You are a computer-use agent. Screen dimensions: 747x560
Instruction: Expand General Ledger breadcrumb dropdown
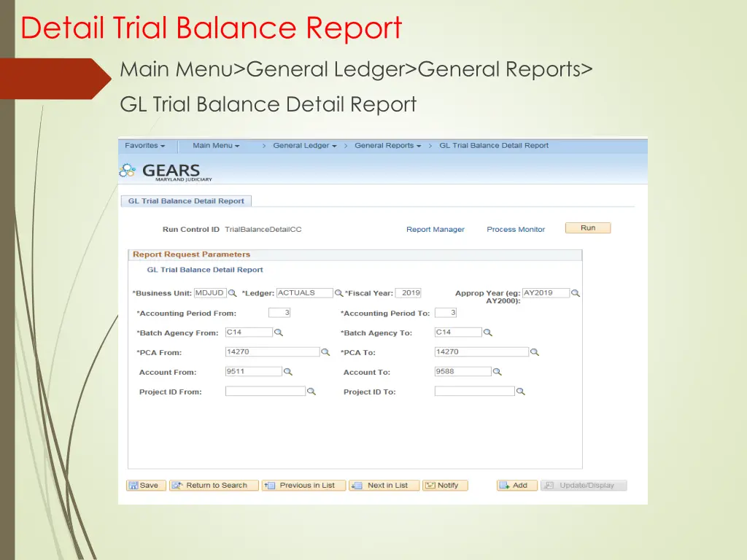[305, 146]
